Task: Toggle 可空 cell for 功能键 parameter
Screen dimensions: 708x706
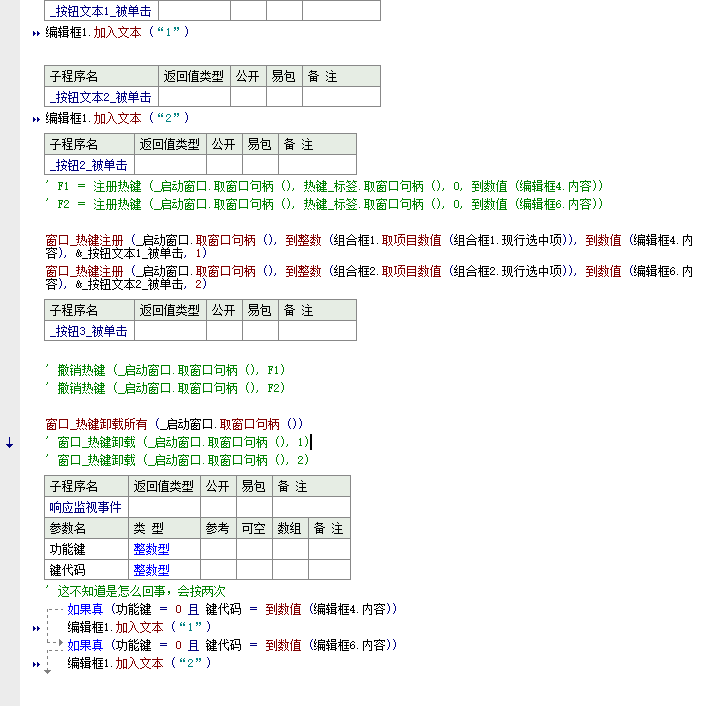Action: 252,549
